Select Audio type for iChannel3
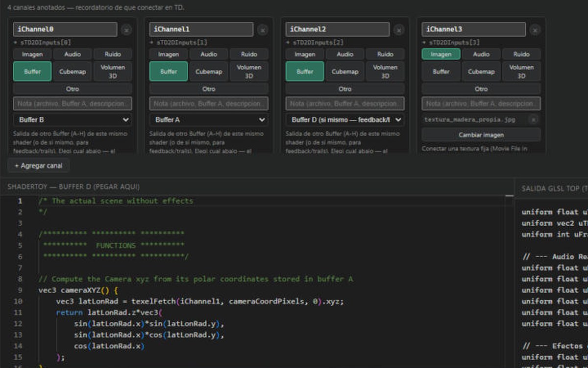This screenshot has width=588, height=368. point(481,54)
